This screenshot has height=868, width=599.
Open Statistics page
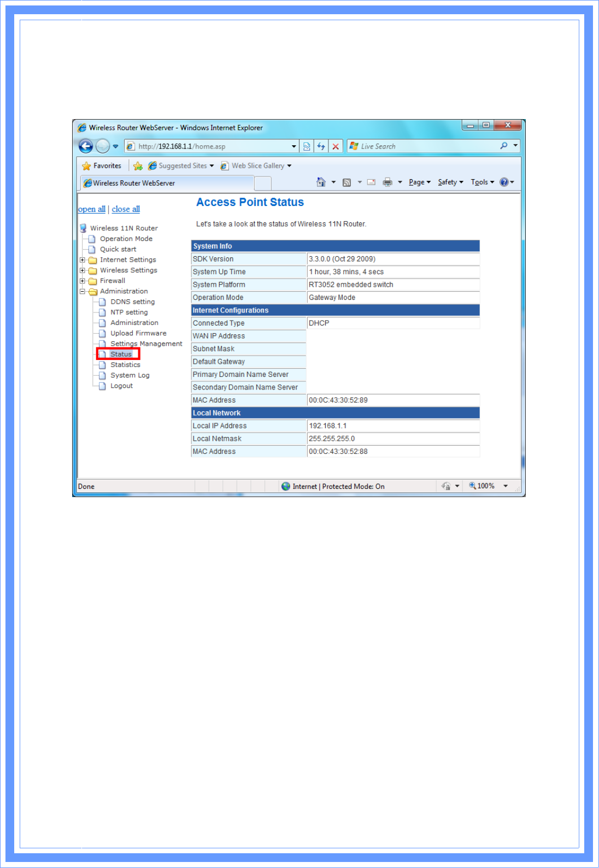click(x=125, y=365)
